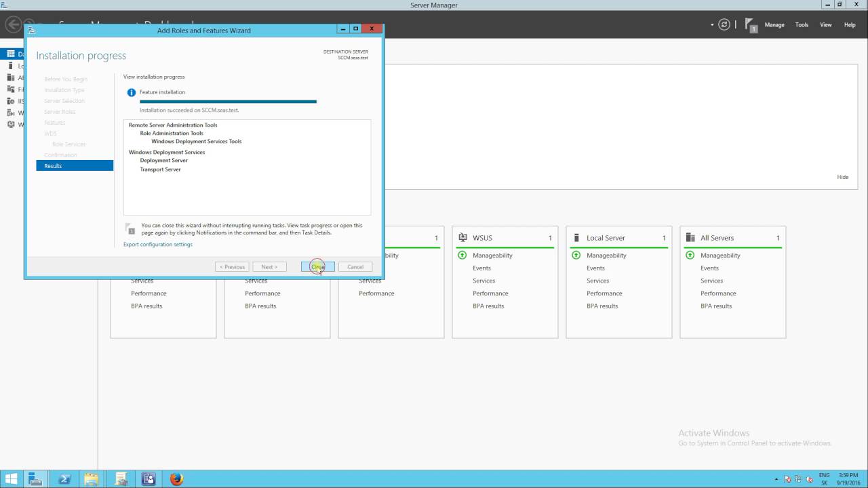Open WSUS tile header title
The width and height of the screenshot is (868, 488).
(x=482, y=238)
